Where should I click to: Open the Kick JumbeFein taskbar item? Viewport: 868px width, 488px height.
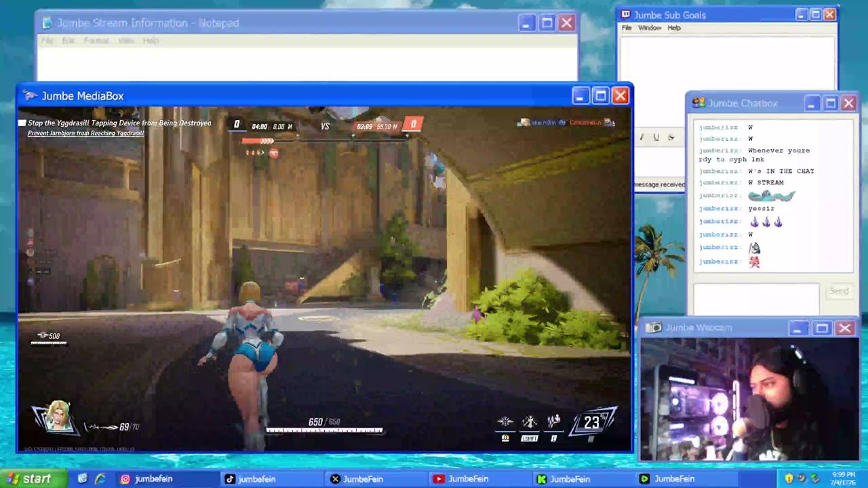pos(585,479)
